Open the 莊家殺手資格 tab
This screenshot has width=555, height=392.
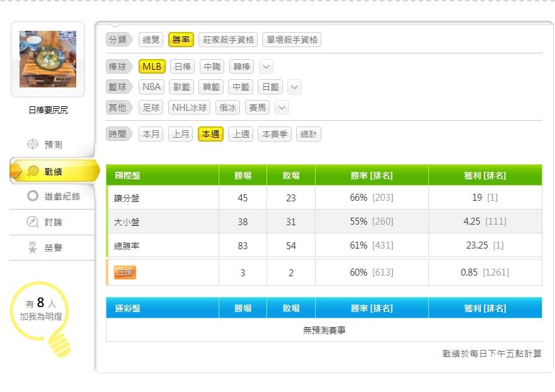(228, 40)
